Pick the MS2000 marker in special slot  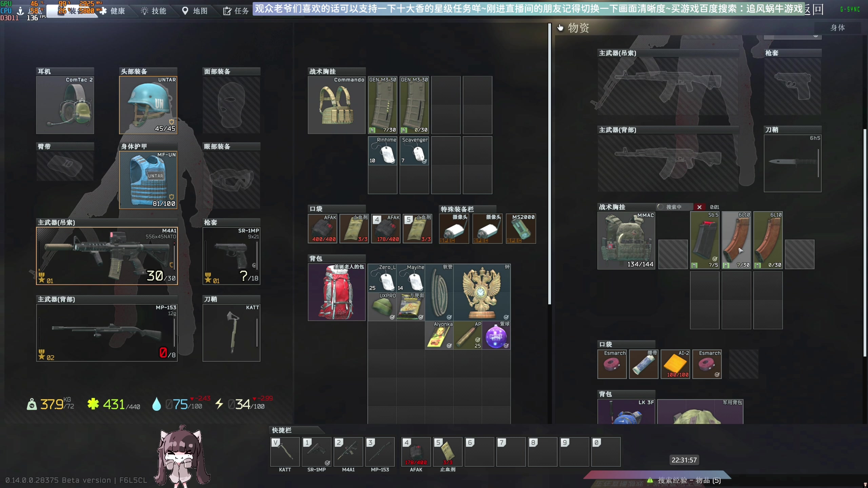521,229
